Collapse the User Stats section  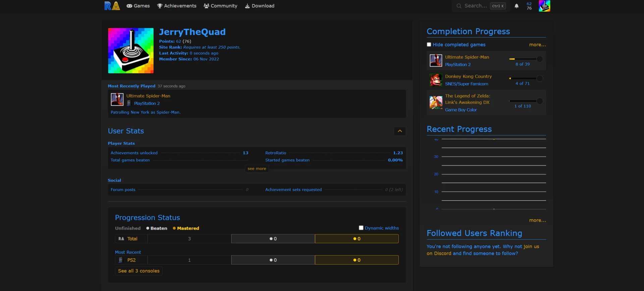(399, 131)
